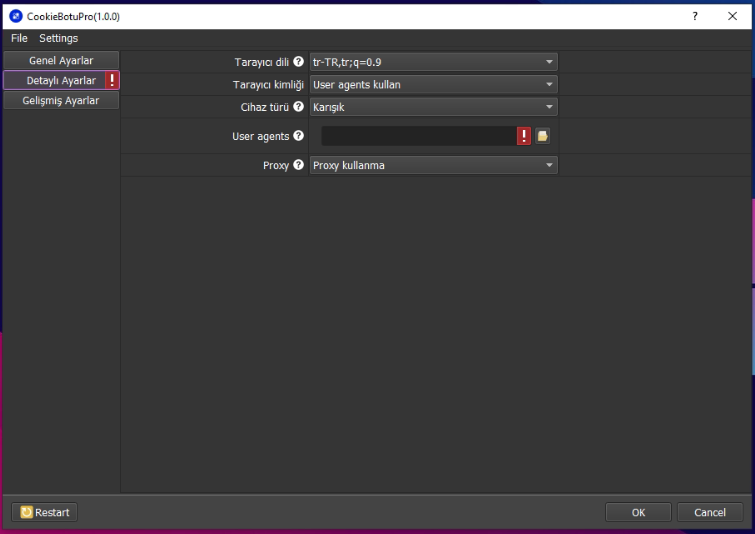Click the help icon beside Proxy label
Screen dimensions: 755x534
(298, 165)
